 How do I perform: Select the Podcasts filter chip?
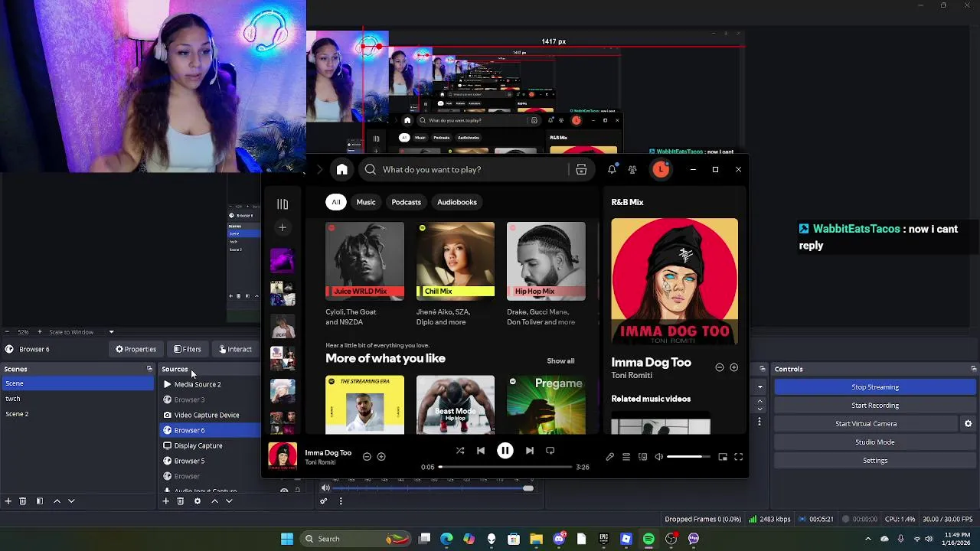(x=407, y=202)
